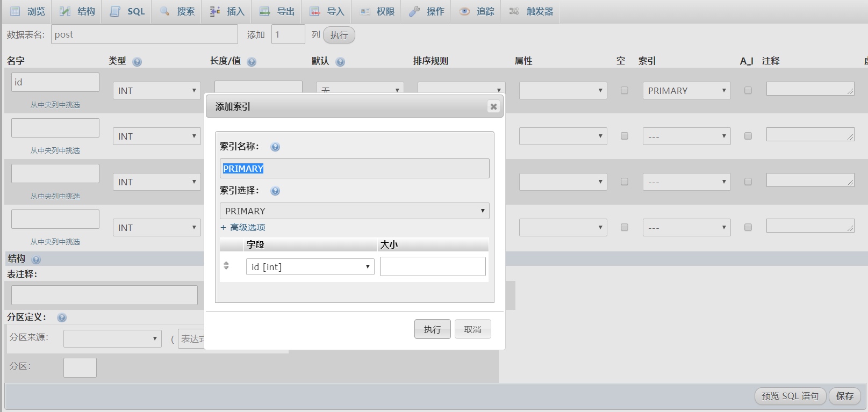Open the 浏览 tab
The height and width of the screenshot is (412, 868).
click(28, 11)
